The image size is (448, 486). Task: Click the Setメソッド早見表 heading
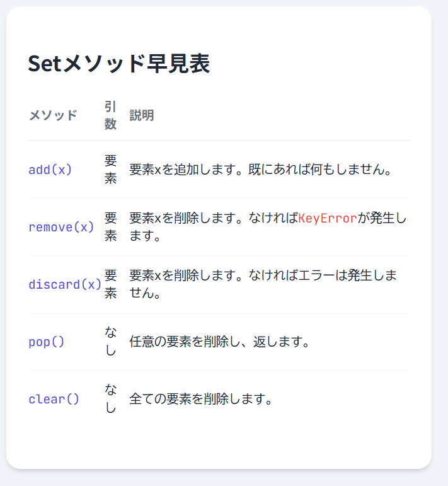click(118, 64)
